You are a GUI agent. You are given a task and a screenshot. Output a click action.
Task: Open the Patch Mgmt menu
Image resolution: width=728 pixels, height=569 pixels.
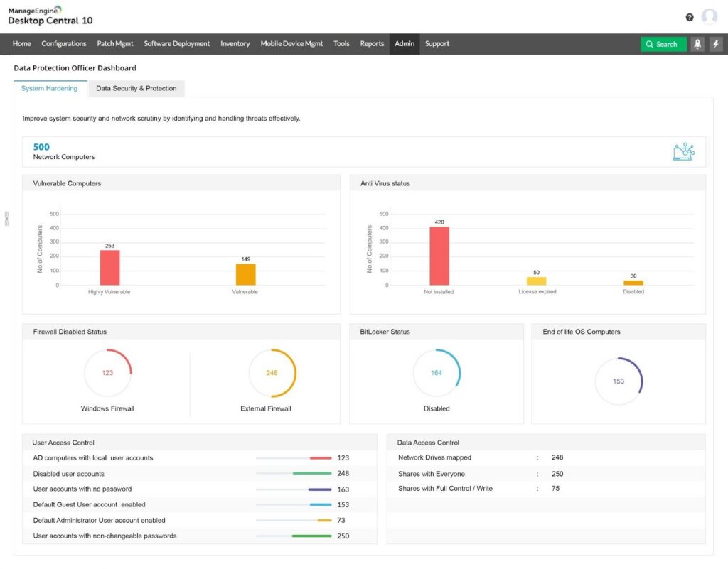coord(115,44)
